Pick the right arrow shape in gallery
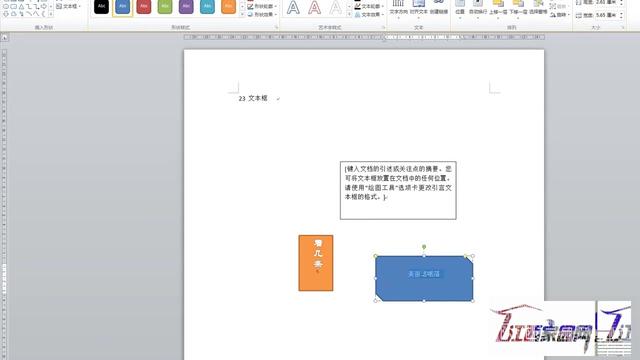 (x=44, y=7)
